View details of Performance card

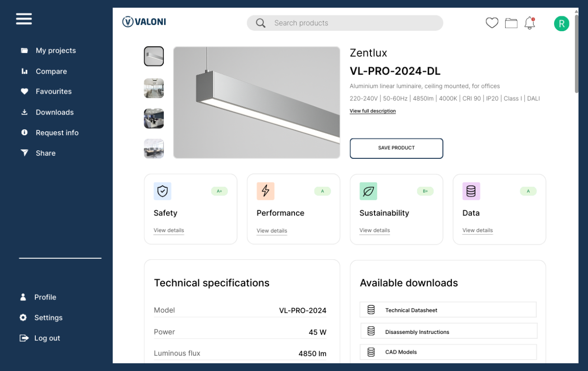click(x=272, y=231)
